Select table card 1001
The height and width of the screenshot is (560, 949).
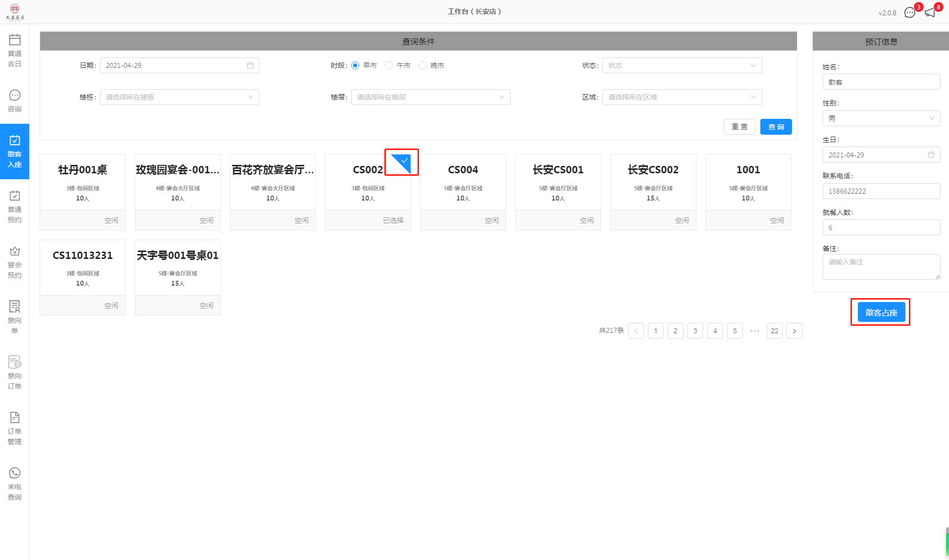(x=748, y=192)
